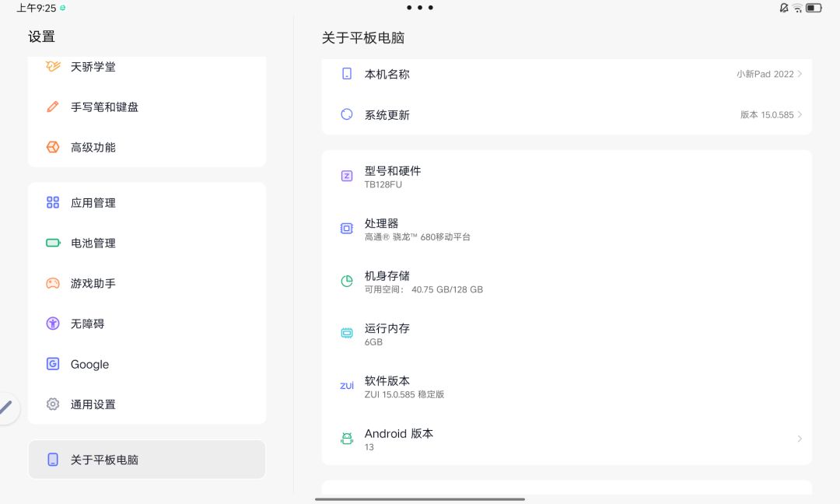Tap the muted notification bell in status bar
Screen dimensions: 840x504
tap(784, 8)
